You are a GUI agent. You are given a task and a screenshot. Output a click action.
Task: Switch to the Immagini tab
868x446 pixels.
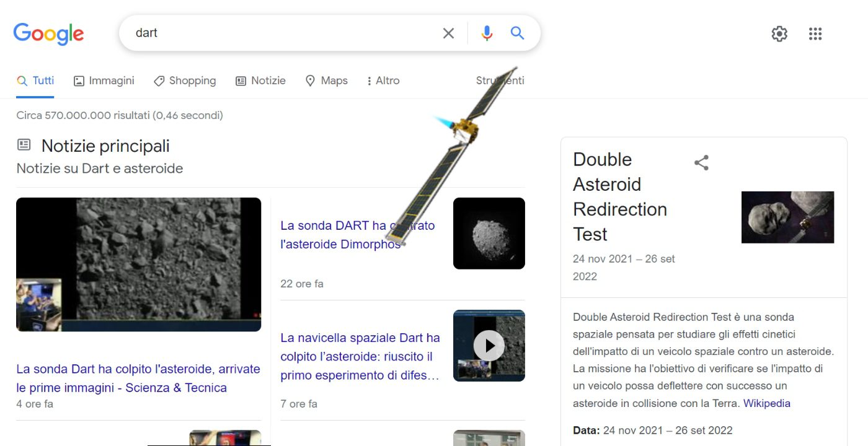pyautogui.click(x=104, y=81)
